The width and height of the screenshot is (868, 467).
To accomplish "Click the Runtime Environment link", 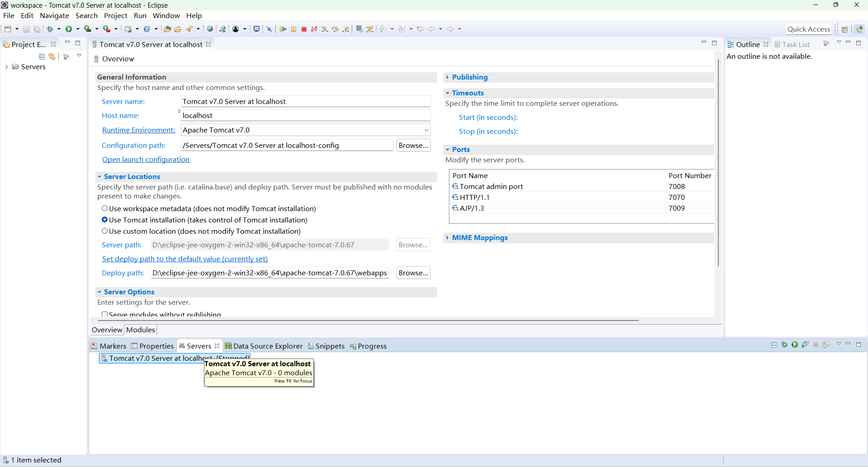I will tap(138, 130).
